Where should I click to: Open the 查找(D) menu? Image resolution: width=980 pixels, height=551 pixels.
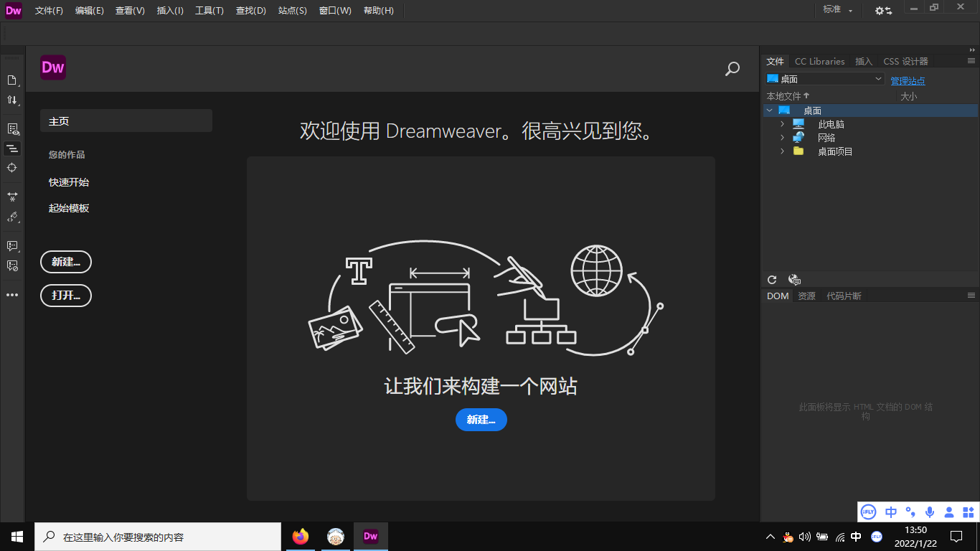click(x=251, y=11)
